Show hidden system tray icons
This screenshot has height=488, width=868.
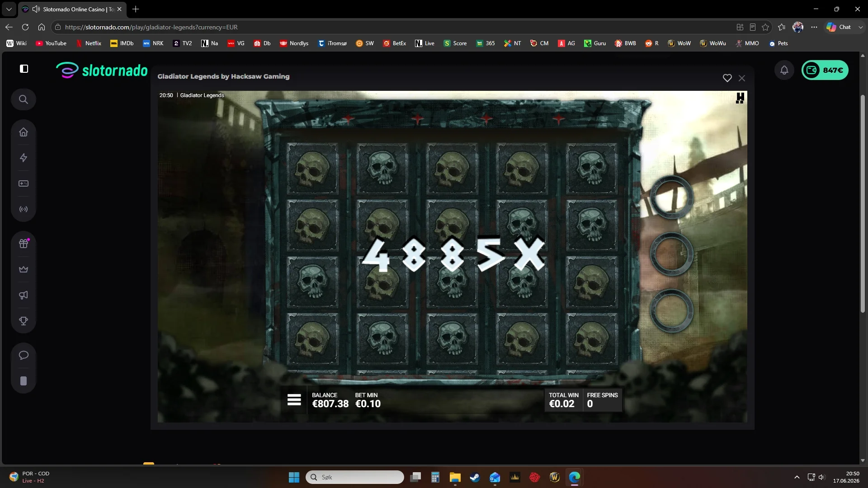click(x=797, y=477)
